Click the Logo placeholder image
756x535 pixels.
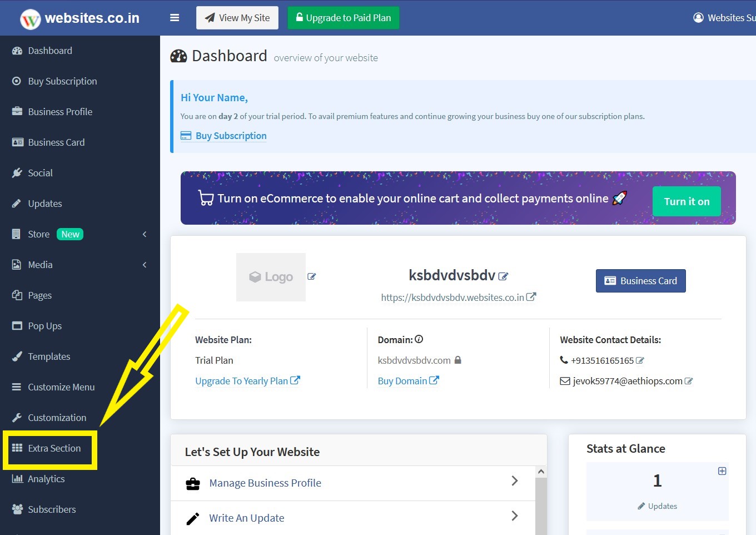point(271,277)
